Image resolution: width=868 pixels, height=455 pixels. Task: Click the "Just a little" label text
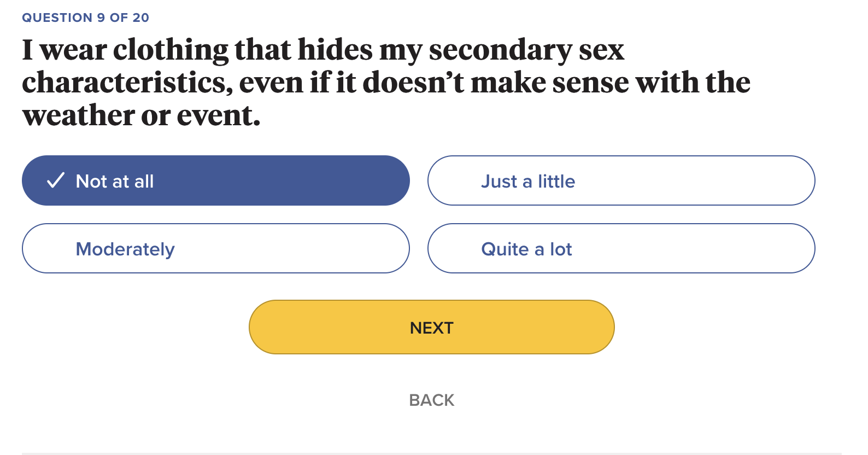click(x=527, y=182)
